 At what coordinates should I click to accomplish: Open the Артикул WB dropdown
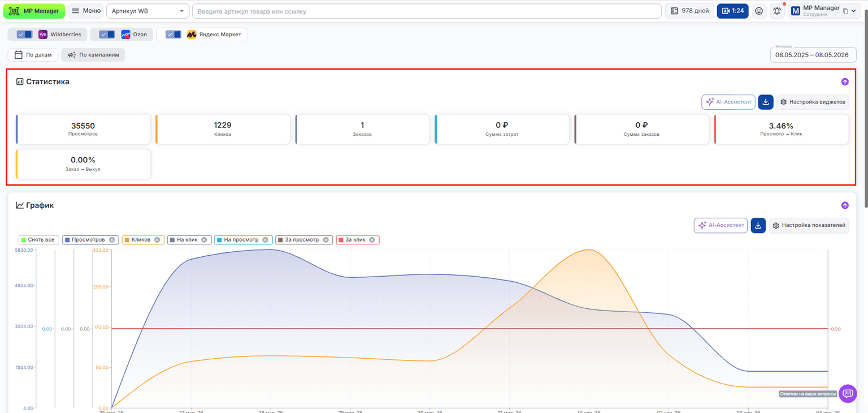[x=148, y=11]
